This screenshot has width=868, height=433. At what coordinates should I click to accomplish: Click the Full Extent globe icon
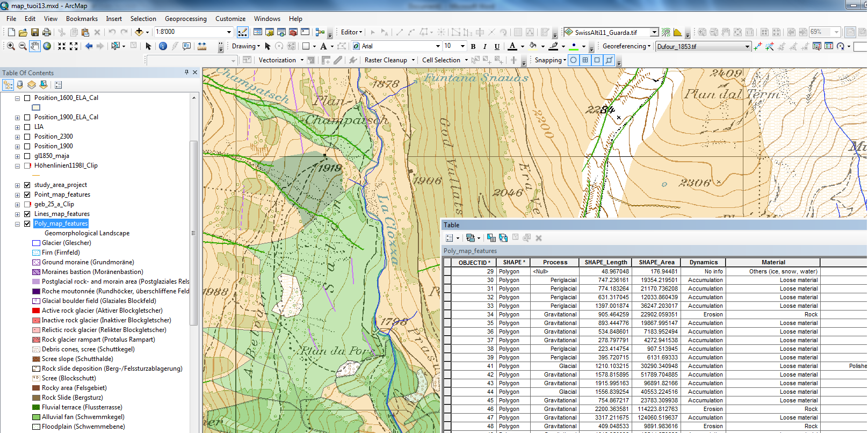[x=47, y=46]
